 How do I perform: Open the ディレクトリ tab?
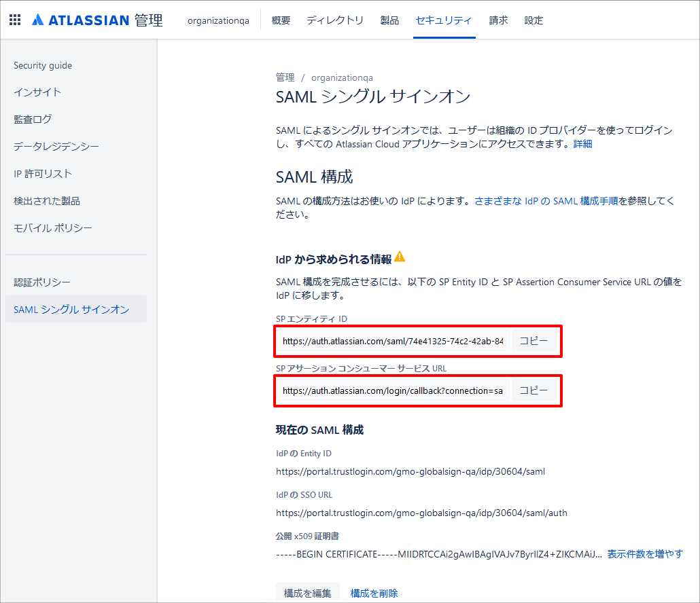point(335,20)
